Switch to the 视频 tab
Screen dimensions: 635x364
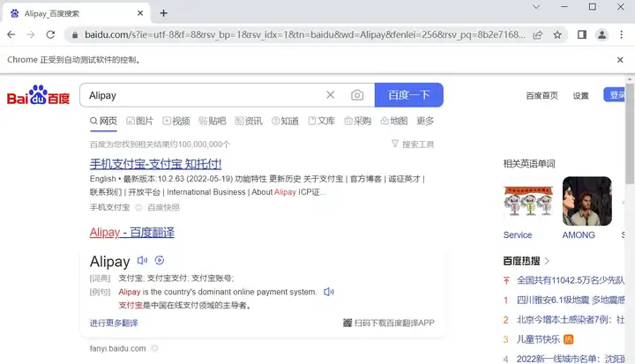(x=176, y=121)
